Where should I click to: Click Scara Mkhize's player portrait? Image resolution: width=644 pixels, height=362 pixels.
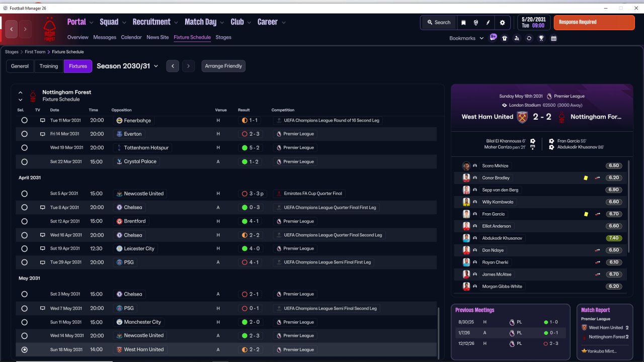[x=466, y=166]
